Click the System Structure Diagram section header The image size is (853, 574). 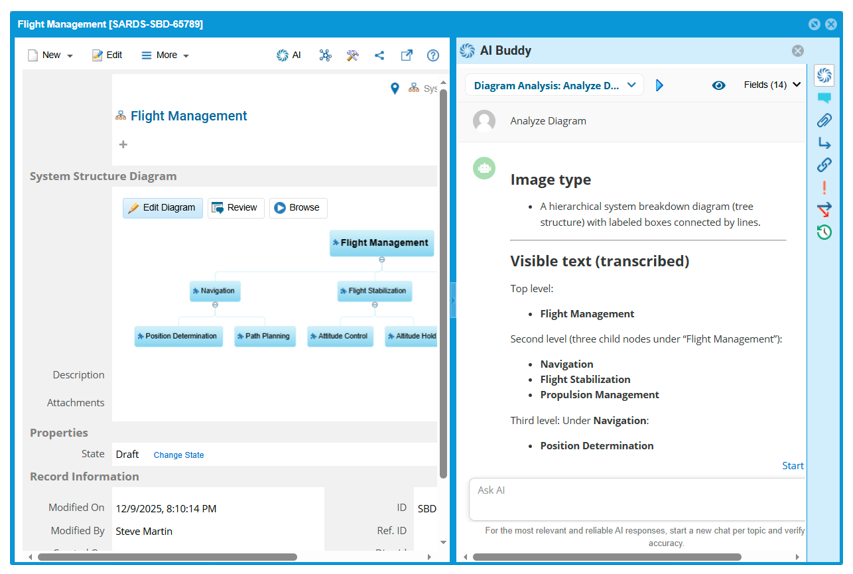103,176
